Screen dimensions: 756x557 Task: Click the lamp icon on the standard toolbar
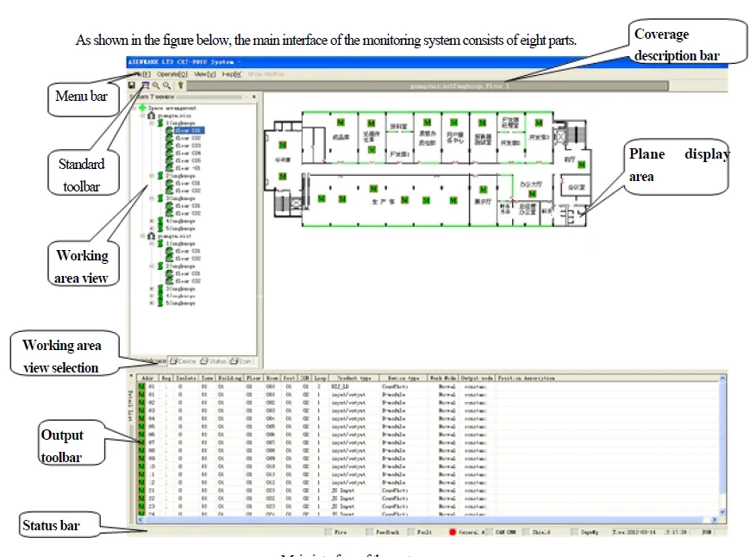tap(180, 85)
